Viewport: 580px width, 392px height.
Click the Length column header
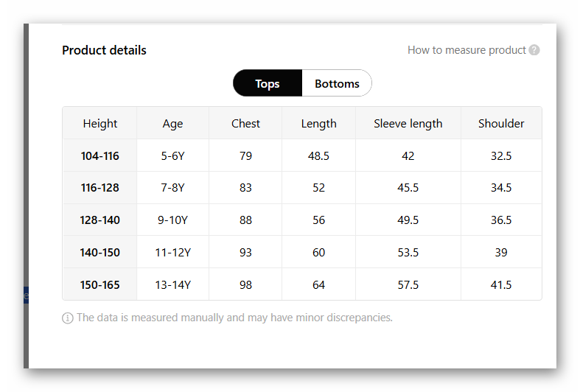click(318, 123)
